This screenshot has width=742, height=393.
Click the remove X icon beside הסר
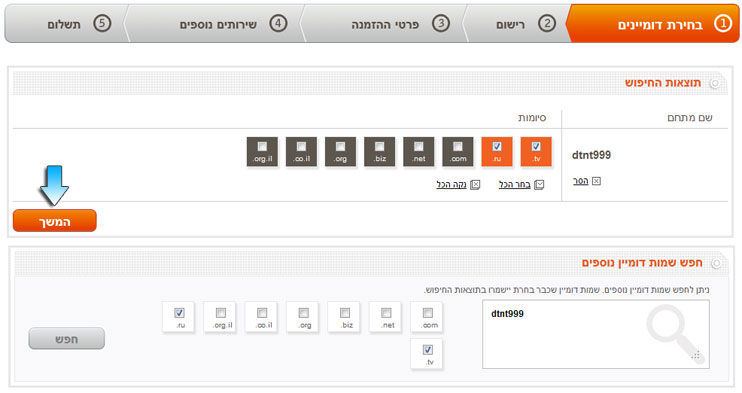pyautogui.click(x=596, y=181)
